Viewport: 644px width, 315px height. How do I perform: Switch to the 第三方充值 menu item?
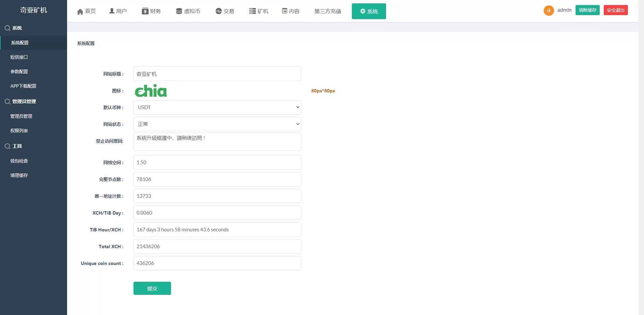click(x=328, y=11)
